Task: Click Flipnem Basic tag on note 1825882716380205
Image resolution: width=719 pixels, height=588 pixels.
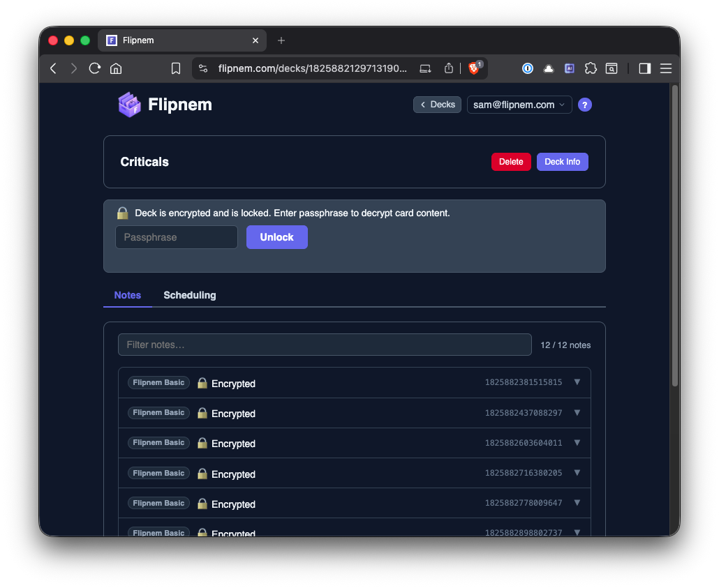Action: 158,473
